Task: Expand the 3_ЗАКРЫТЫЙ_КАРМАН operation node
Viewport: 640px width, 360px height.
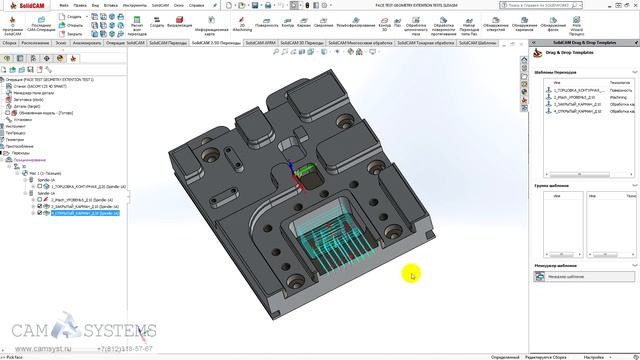Action: [33, 206]
